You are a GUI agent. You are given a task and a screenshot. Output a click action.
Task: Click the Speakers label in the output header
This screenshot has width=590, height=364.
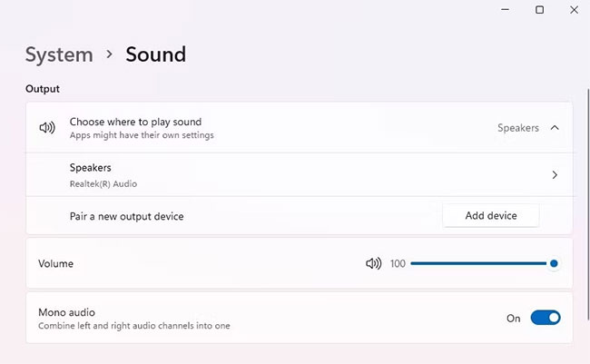click(x=517, y=128)
